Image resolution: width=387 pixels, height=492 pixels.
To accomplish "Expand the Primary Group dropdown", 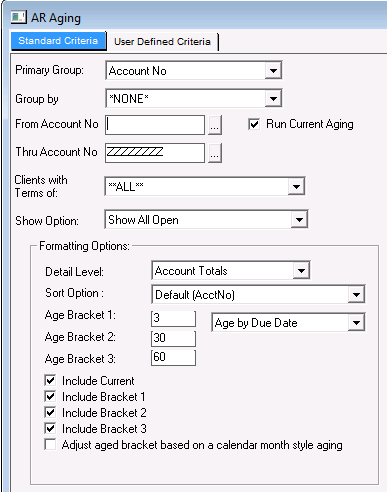I will tap(273, 70).
